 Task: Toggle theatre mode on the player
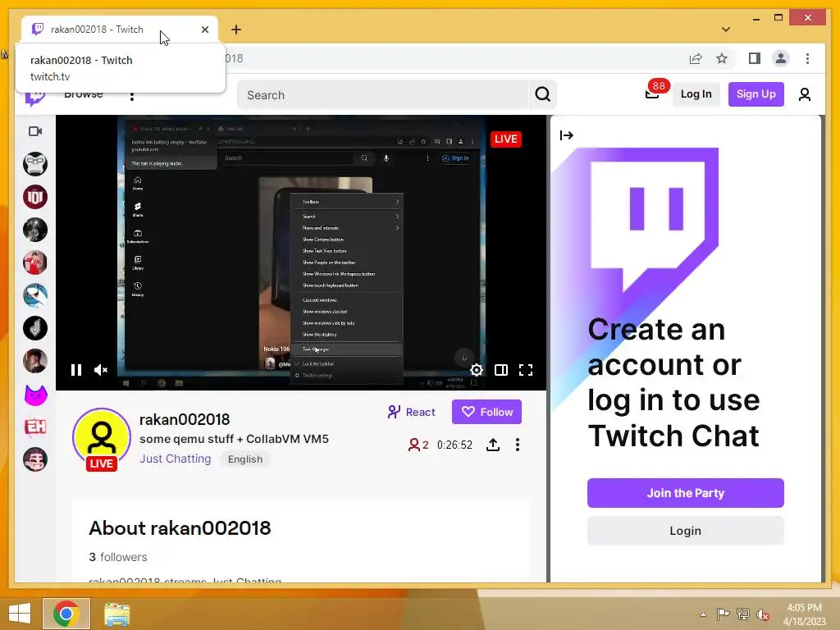[501, 370]
